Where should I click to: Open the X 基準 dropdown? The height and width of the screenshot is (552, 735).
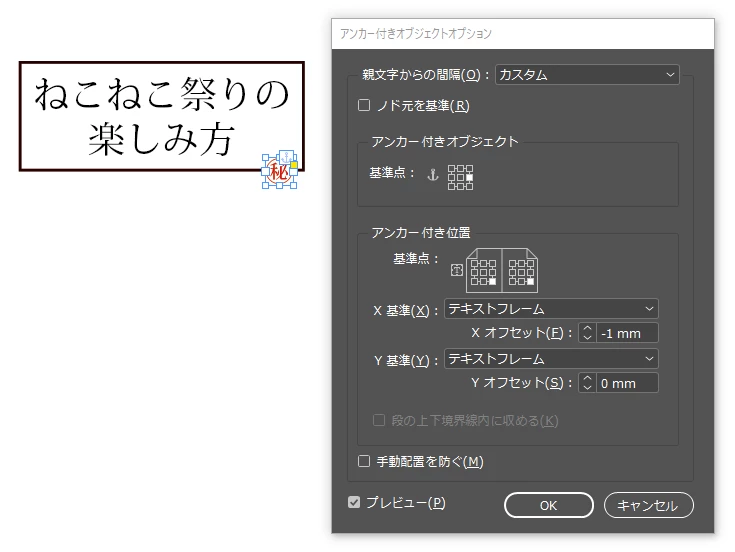click(x=551, y=309)
